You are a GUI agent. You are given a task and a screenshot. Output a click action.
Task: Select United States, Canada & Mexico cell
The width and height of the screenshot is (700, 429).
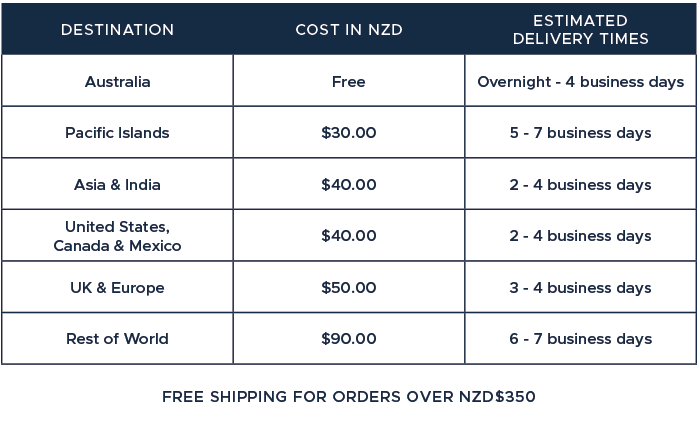point(117,236)
